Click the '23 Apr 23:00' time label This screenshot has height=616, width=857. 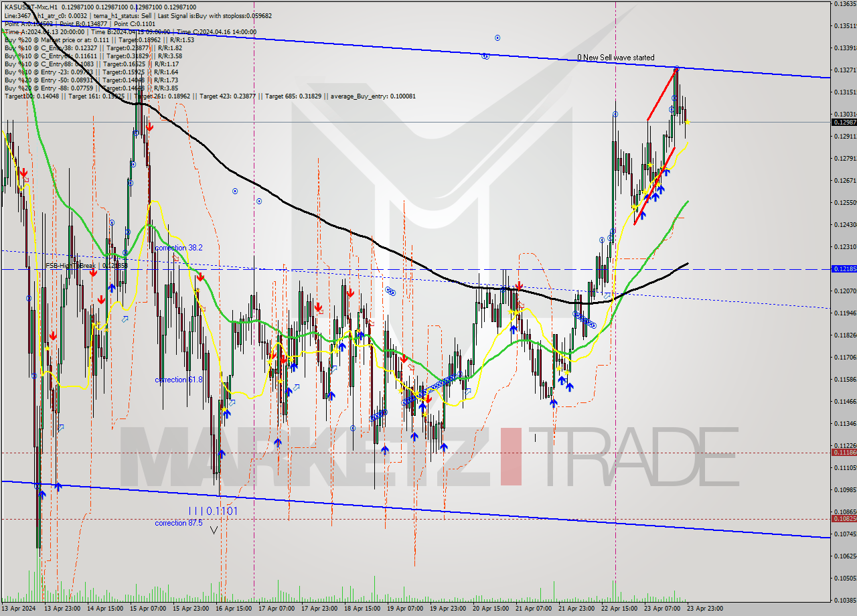click(704, 609)
